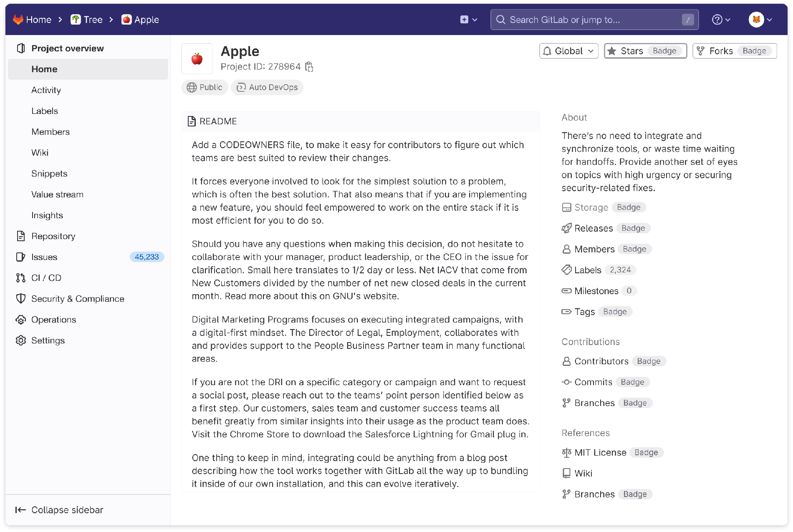Click the Releases rocket icon in About panel
The image size is (793, 532).
pyautogui.click(x=566, y=228)
